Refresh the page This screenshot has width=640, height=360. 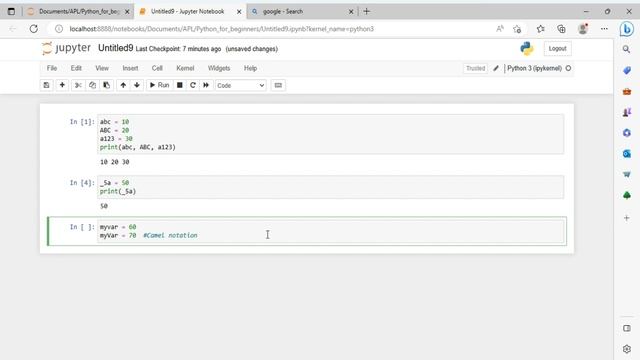(33, 29)
